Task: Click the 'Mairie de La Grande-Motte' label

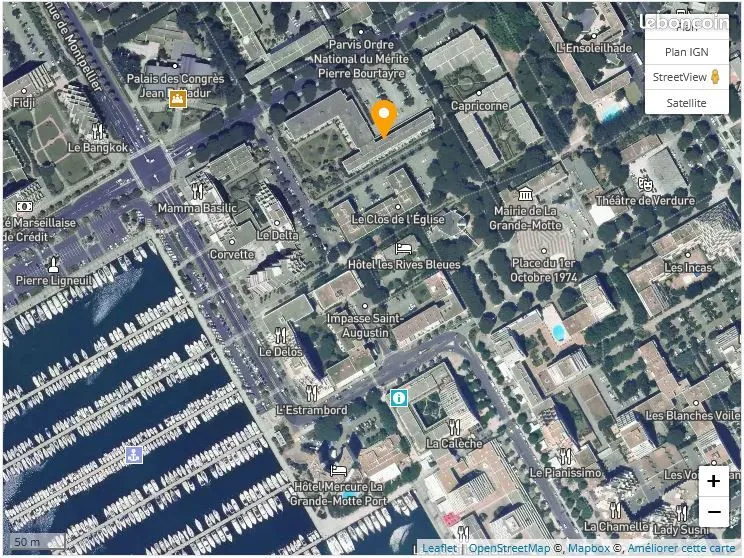Action: pos(525,218)
